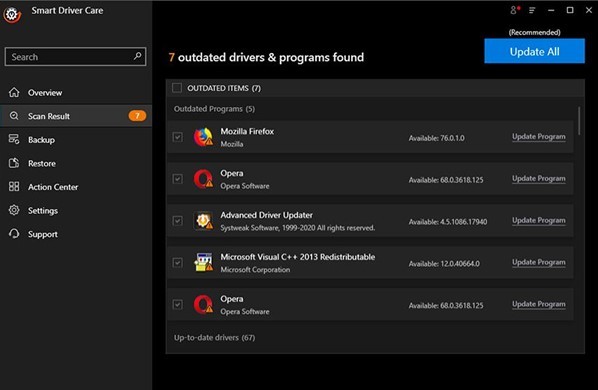Click the Settings gear icon

tap(14, 210)
